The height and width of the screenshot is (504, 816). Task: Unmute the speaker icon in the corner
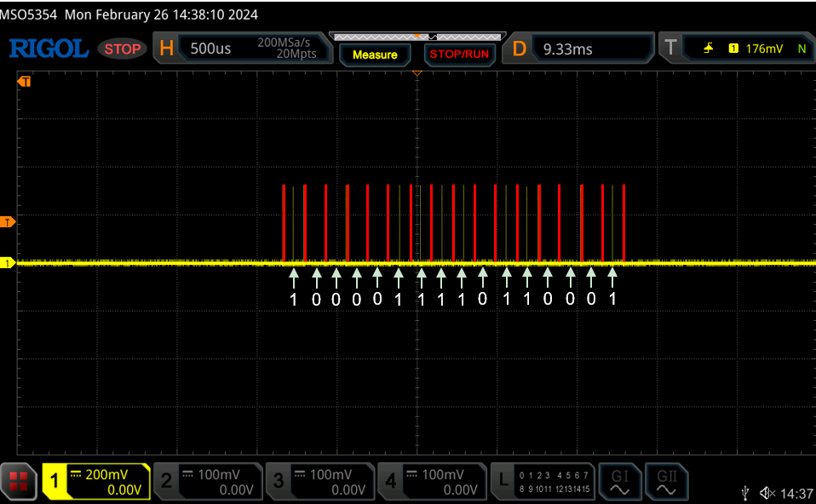click(x=766, y=492)
